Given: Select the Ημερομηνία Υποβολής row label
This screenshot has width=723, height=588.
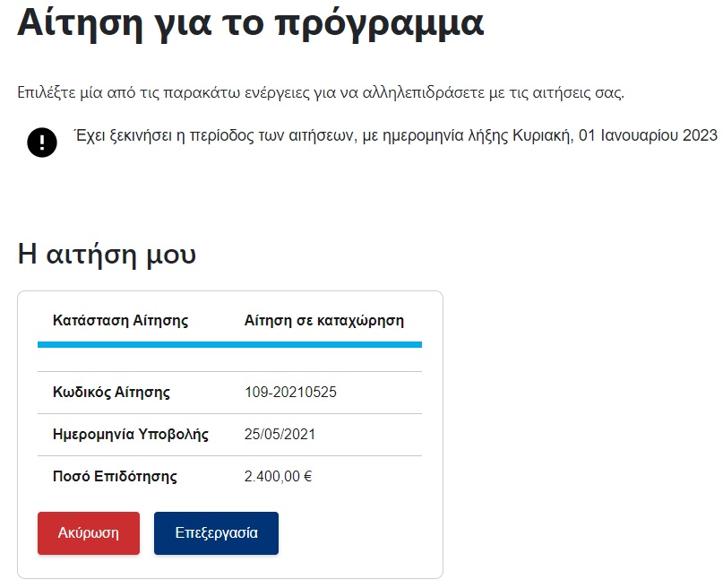Looking at the screenshot, I should coord(131,435).
